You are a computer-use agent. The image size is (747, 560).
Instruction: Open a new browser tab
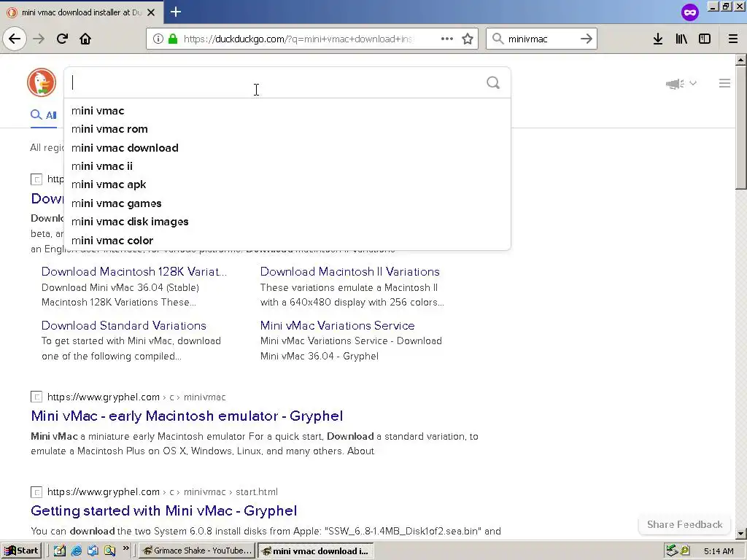click(176, 12)
